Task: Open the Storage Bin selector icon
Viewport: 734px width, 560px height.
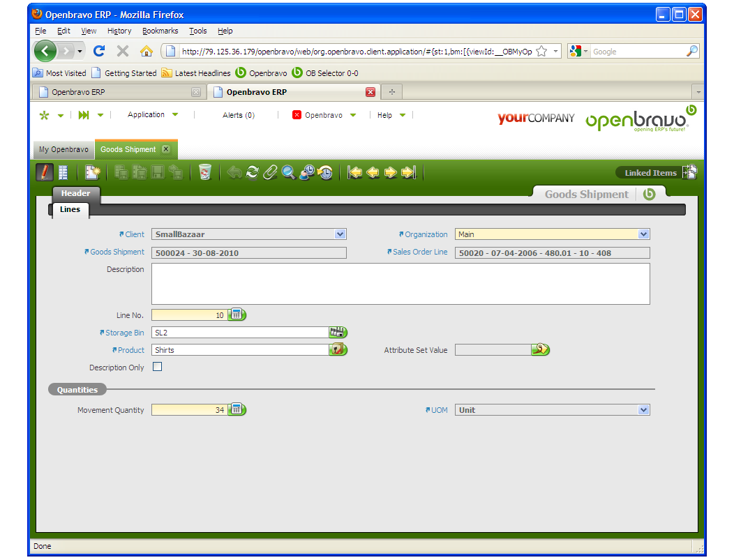Action: click(338, 333)
